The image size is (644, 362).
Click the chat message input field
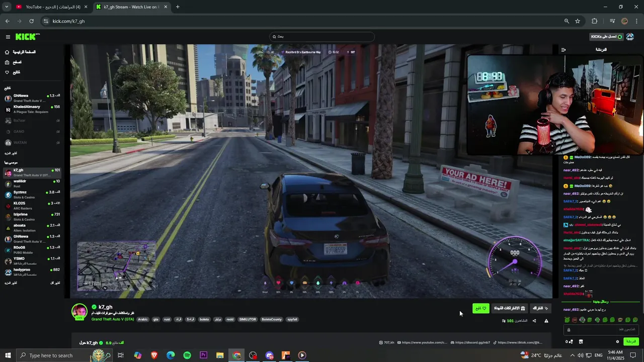(601, 330)
